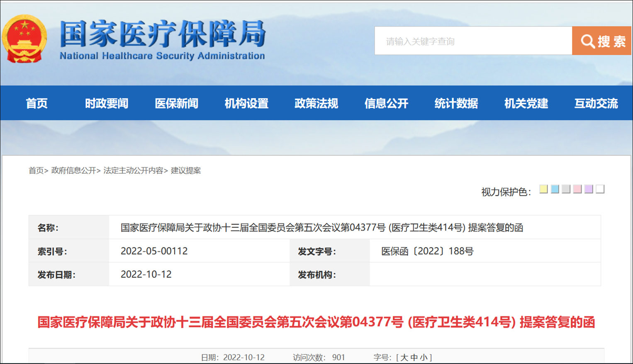Image resolution: width=633 pixels, height=364 pixels.
Task: Go to 医保新闻 section
Action: [177, 103]
